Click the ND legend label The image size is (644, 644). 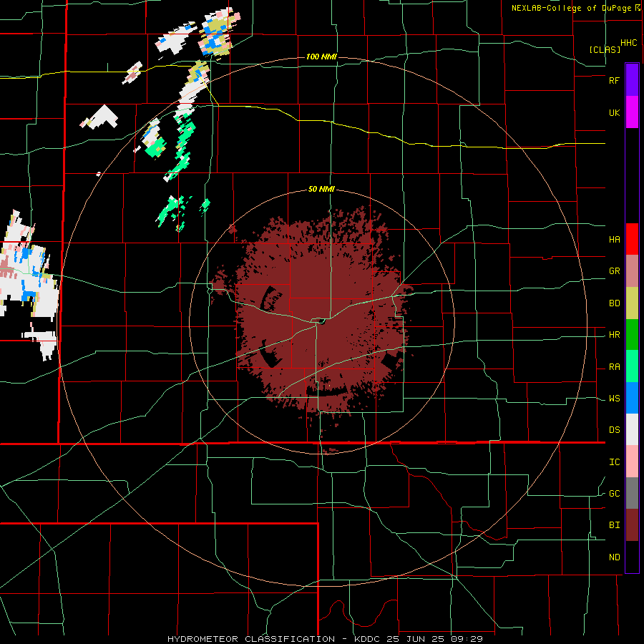(x=614, y=557)
